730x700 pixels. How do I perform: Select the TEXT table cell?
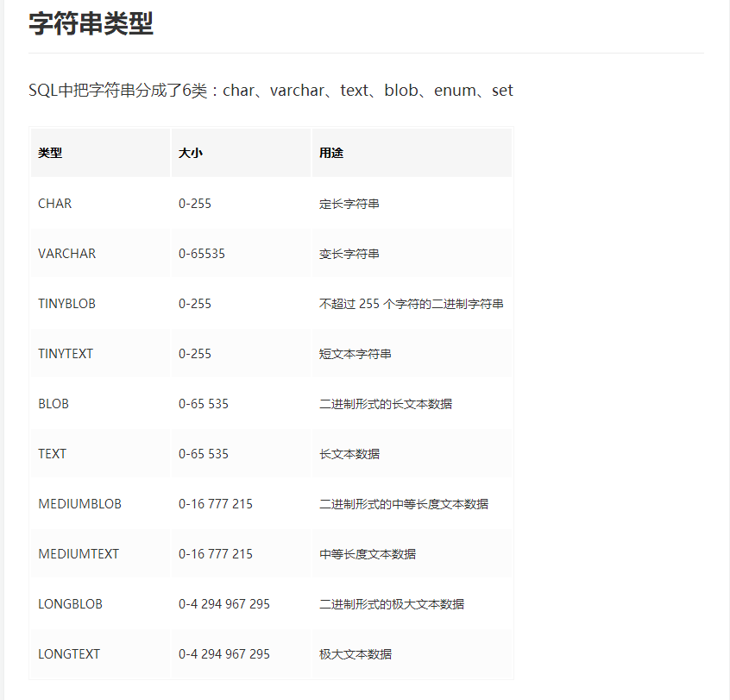[51, 453]
